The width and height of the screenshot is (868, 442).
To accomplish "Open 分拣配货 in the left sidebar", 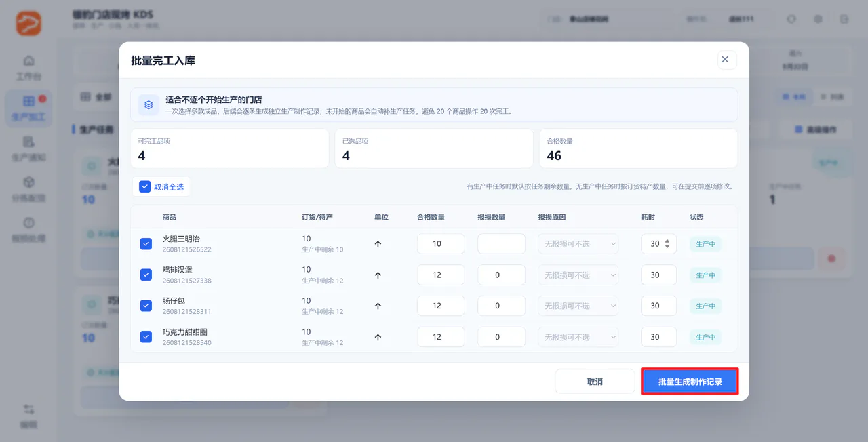I will [29, 189].
